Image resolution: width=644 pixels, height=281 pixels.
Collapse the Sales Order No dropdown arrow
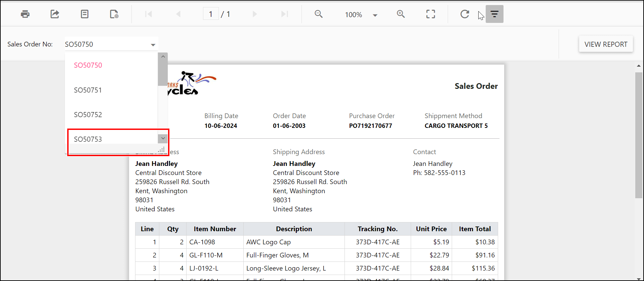[153, 45]
